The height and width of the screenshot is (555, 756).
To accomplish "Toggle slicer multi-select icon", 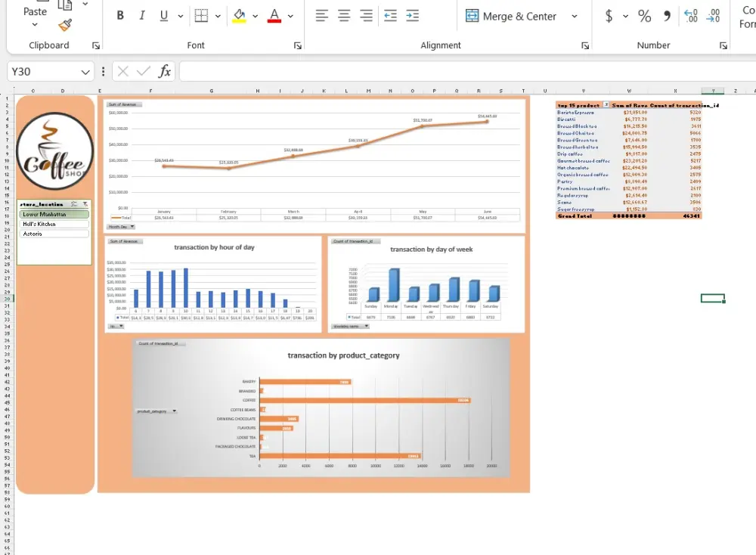I will [x=74, y=204].
